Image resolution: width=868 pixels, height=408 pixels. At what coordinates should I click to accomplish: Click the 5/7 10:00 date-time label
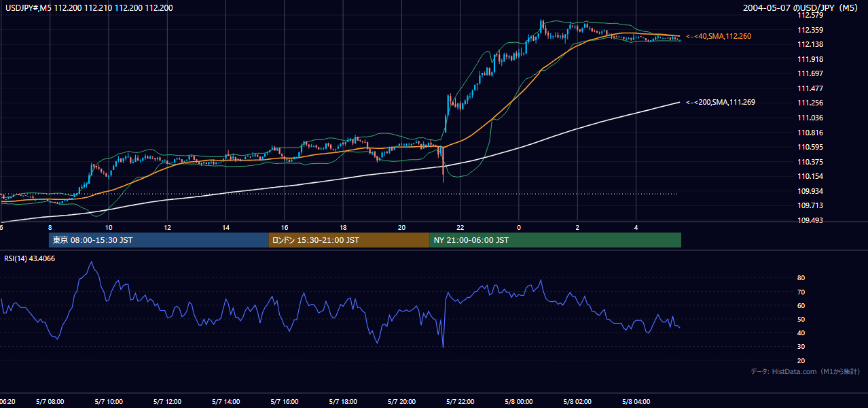point(108,402)
